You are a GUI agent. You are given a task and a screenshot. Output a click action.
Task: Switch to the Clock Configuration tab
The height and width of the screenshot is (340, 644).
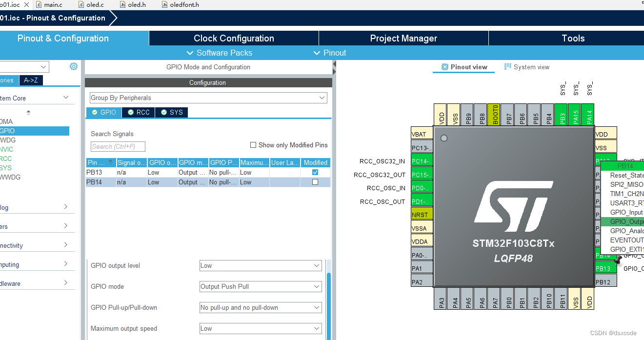(234, 38)
